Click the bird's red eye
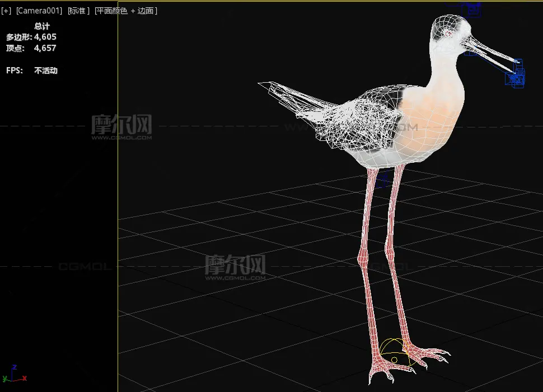The image size is (543, 392). pyautogui.click(x=449, y=34)
